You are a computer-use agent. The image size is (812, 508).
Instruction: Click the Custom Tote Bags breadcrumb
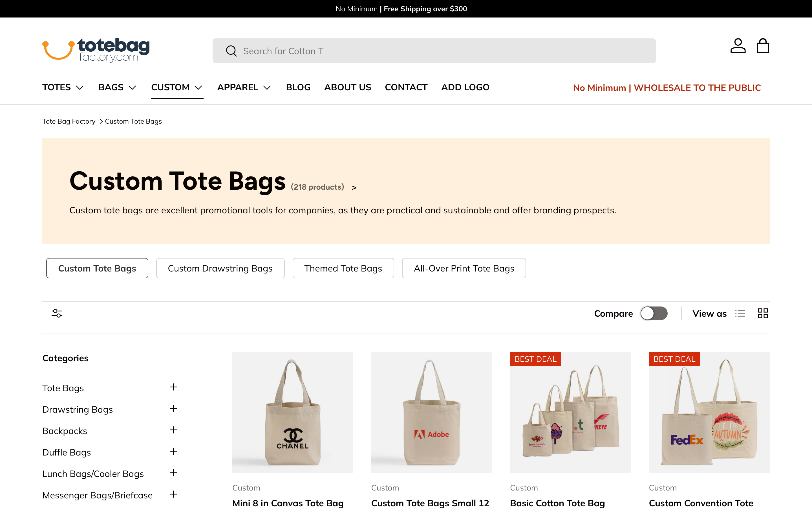click(133, 121)
